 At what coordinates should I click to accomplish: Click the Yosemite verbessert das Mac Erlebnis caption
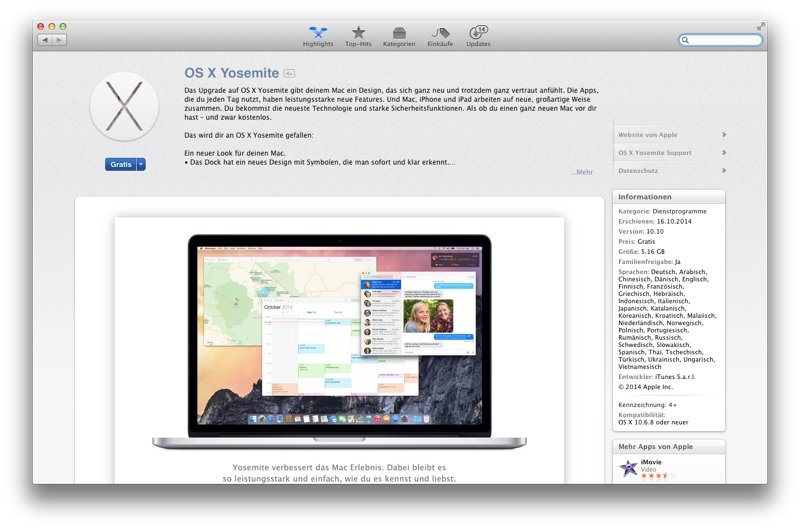coord(339,473)
